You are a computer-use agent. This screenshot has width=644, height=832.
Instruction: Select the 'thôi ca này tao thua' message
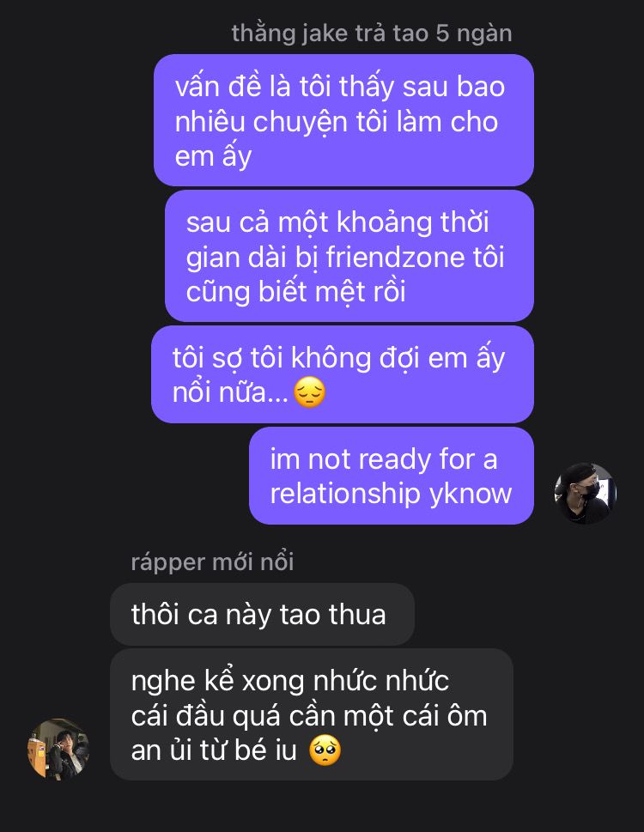(x=262, y=615)
